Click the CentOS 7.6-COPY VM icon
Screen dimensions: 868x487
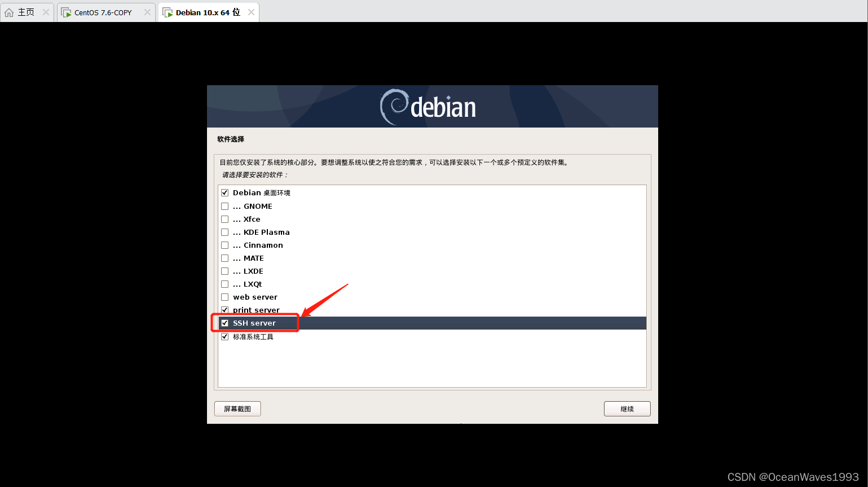tap(66, 12)
